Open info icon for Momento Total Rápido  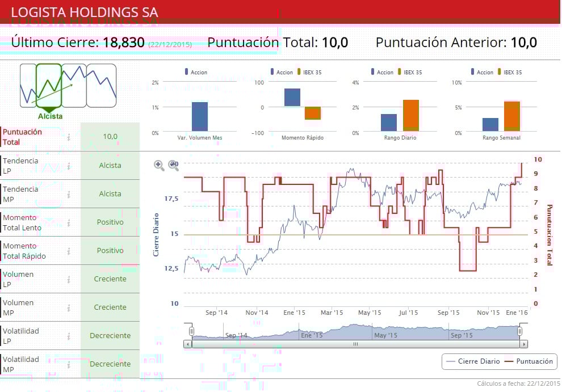(x=69, y=251)
